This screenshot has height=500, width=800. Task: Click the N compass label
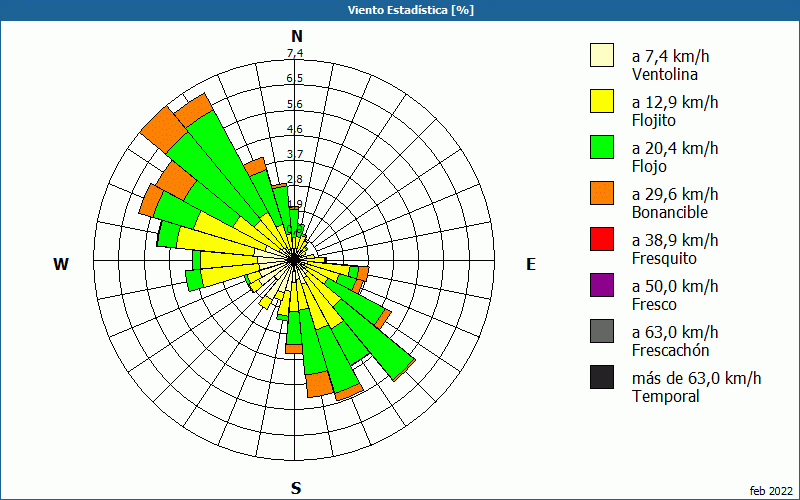click(x=296, y=36)
